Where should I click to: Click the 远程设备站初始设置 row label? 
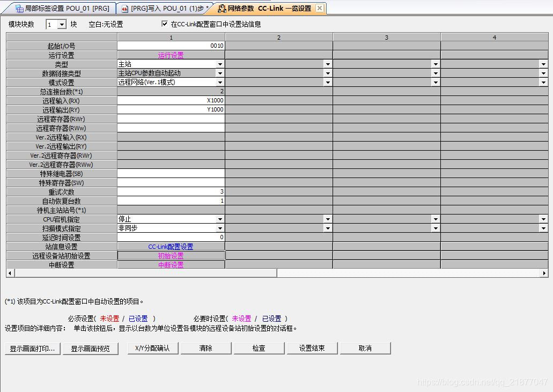pos(61,256)
